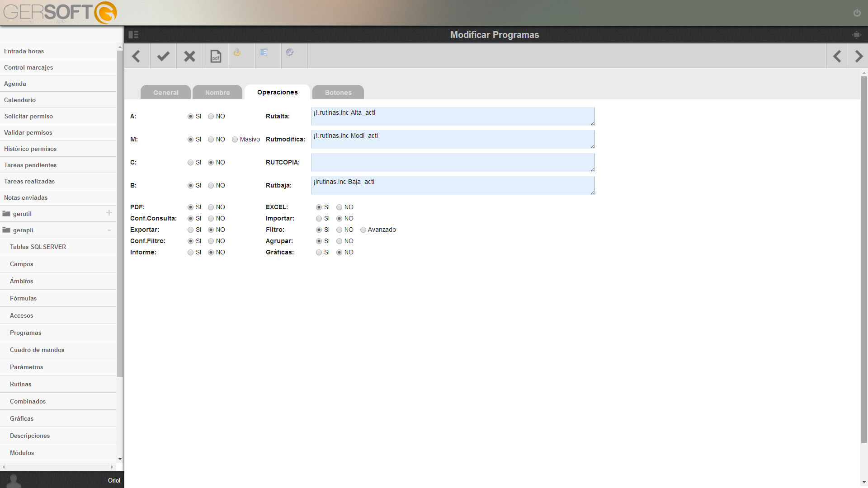The width and height of the screenshot is (868, 488).
Task: Open Programas menu entry
Action: pos(58,333)
